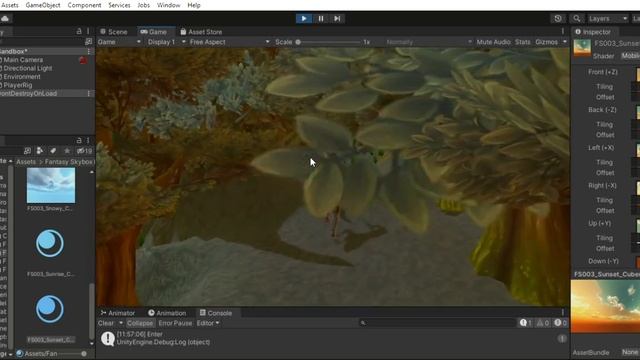Screen dimensions: 640x360
Task: Open the Gizmos dropdown arrow
Action: point(564,42)
